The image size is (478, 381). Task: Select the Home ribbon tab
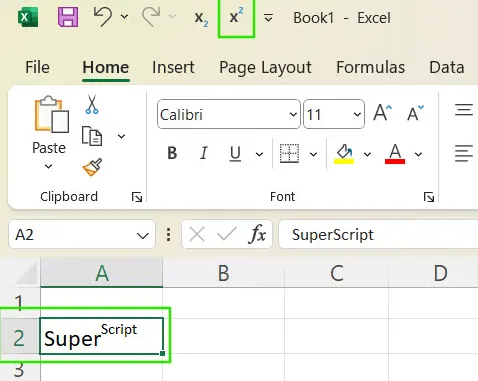point(106,67)
